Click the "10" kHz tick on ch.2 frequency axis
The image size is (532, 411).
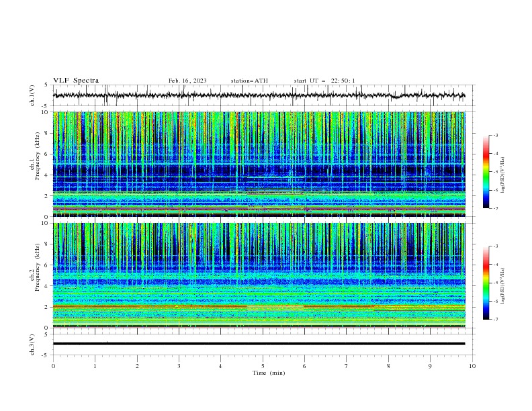(45, 223)
